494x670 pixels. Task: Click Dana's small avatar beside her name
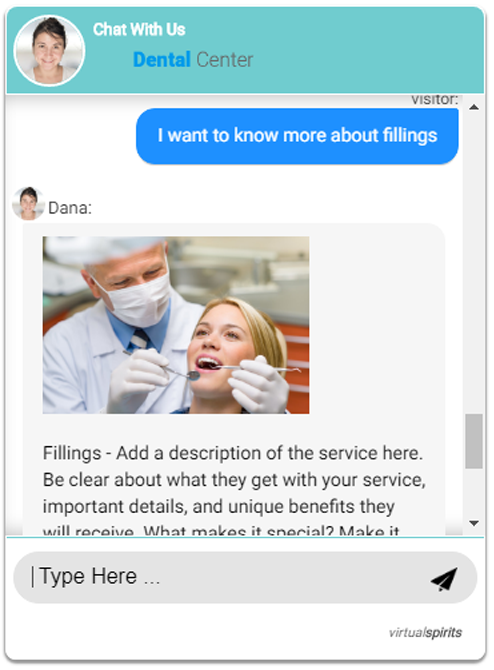coord(28,203)
